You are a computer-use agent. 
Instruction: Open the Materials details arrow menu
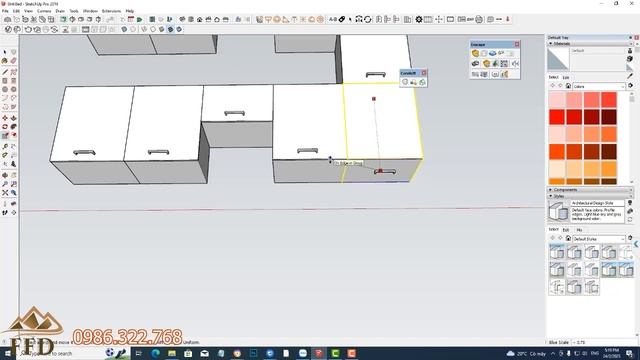631,86
